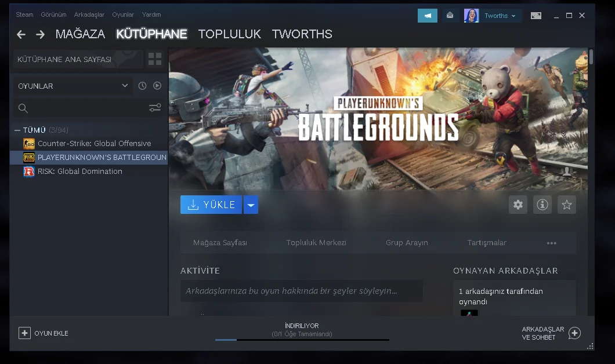Click the forward navigation arrow
The image size is (615, 364).
tap(40, 34)
